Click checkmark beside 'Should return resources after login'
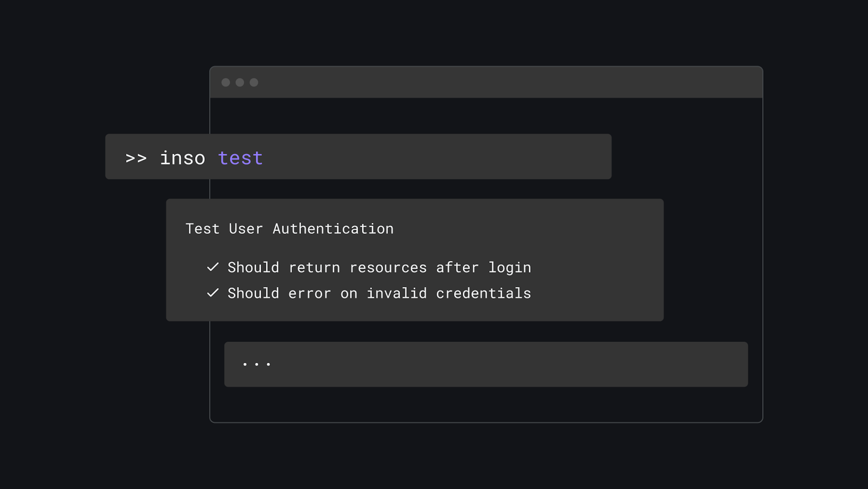The width and height of the screenshot is (868, 489). point(213,267)
